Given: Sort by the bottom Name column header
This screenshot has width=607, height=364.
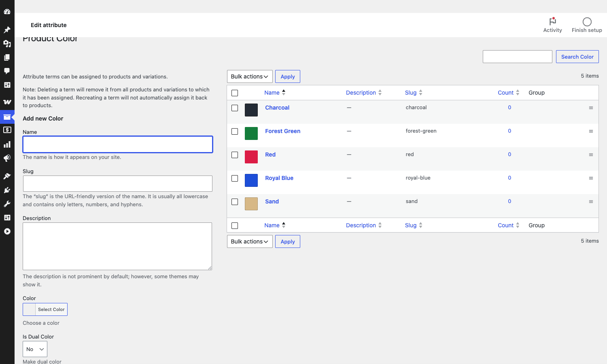Looking at the screenshot, I should [x=275, y=225].
